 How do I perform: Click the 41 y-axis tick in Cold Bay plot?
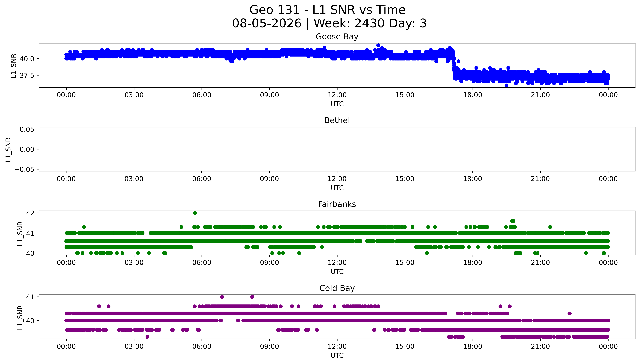click(x=30, y=297)
